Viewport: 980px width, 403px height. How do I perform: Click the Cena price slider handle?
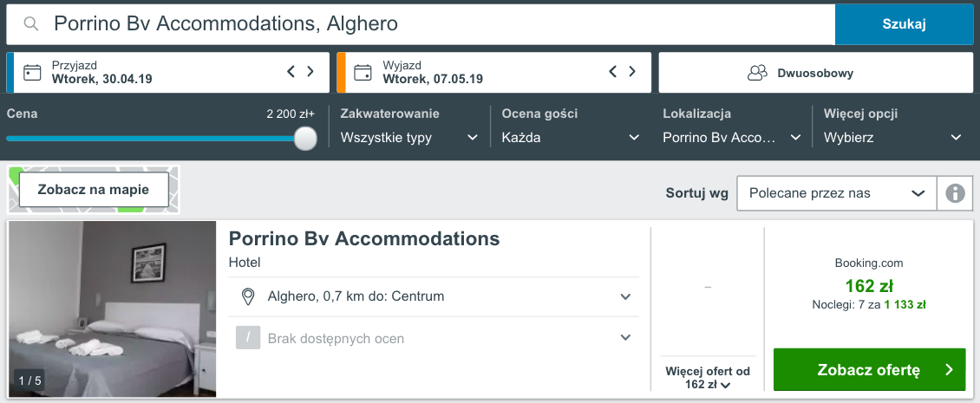point(305,138)
